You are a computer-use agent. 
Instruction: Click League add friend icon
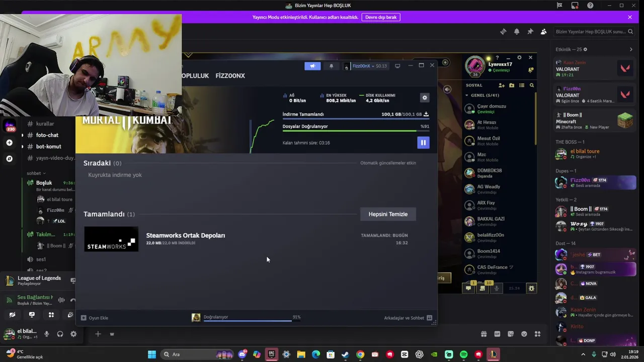coord(502,85)
